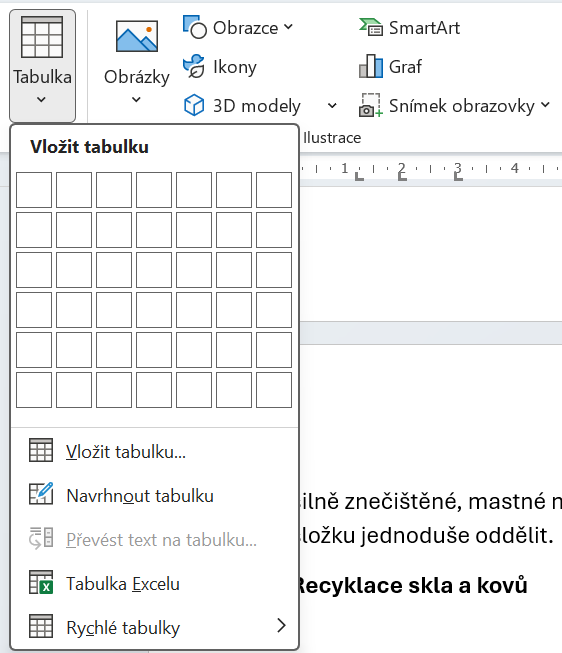Expand the Rychlé tabulky submenu arrow

tap(282, 626)
